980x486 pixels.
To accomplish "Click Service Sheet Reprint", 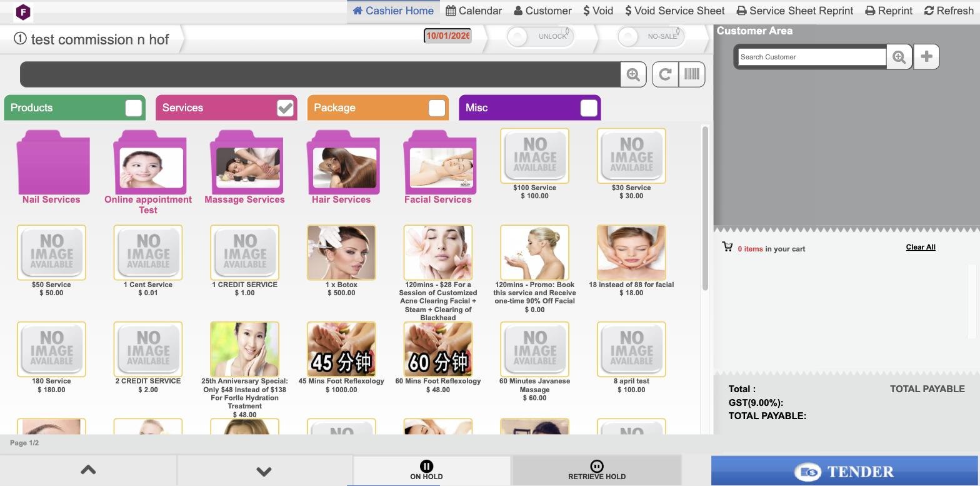I will pos(795,11).
